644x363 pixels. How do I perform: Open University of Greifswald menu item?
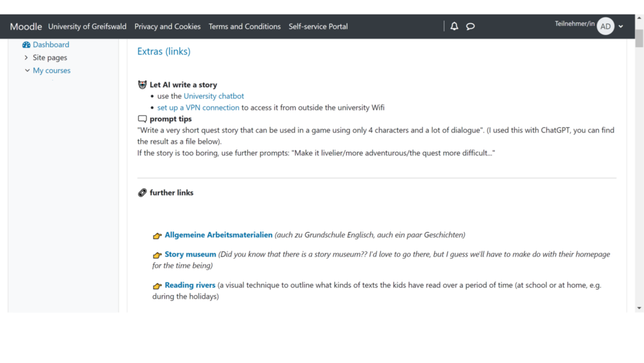point(87,26)
